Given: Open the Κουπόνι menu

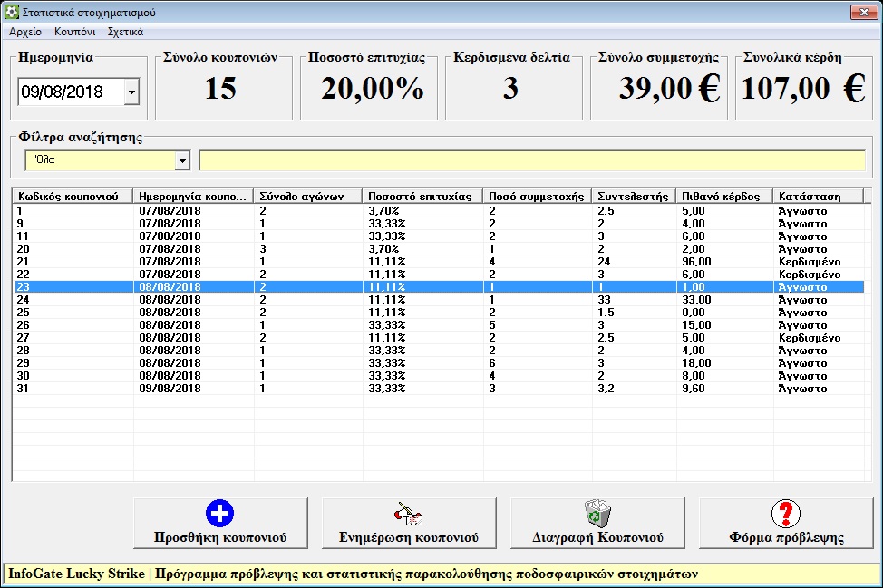Looking at the screenshot, I should [74, 31].
